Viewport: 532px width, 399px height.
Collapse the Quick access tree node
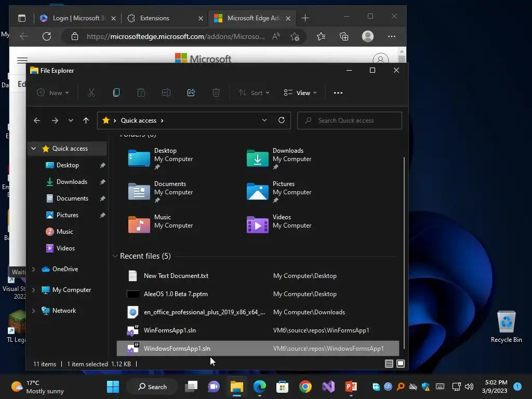(x=34, y=148)
